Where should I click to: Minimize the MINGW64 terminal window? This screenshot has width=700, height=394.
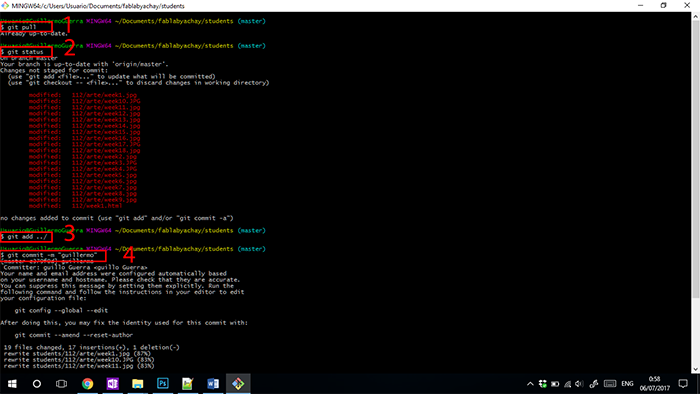coord(641,6)
